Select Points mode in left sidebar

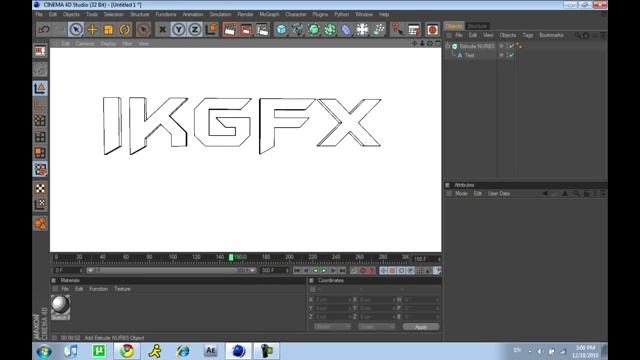[40, 120]
